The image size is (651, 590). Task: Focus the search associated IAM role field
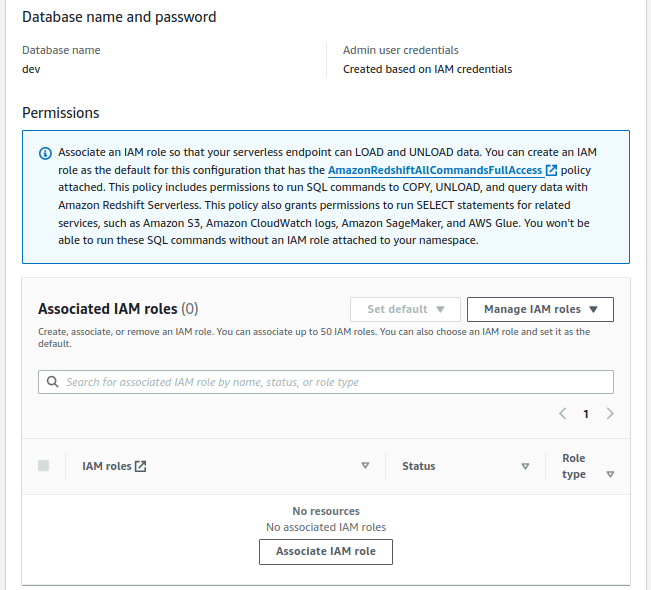coord(330,382)
